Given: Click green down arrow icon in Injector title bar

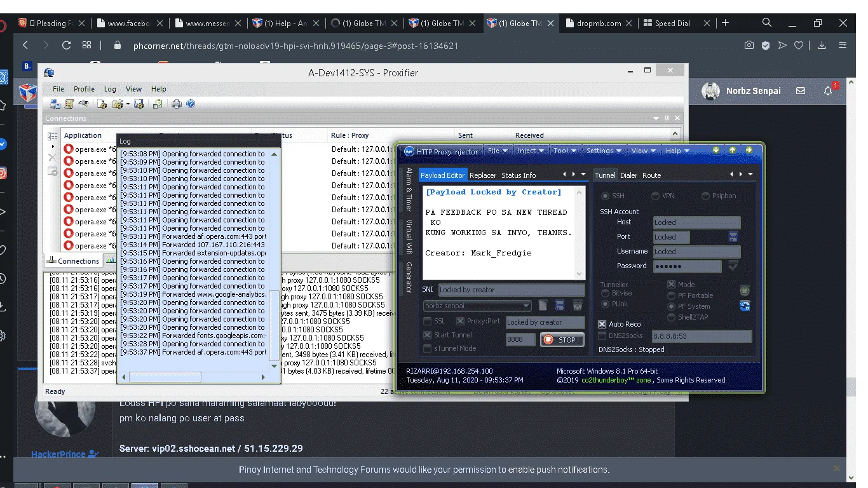Looking at the screenshot, I should 716,150.
